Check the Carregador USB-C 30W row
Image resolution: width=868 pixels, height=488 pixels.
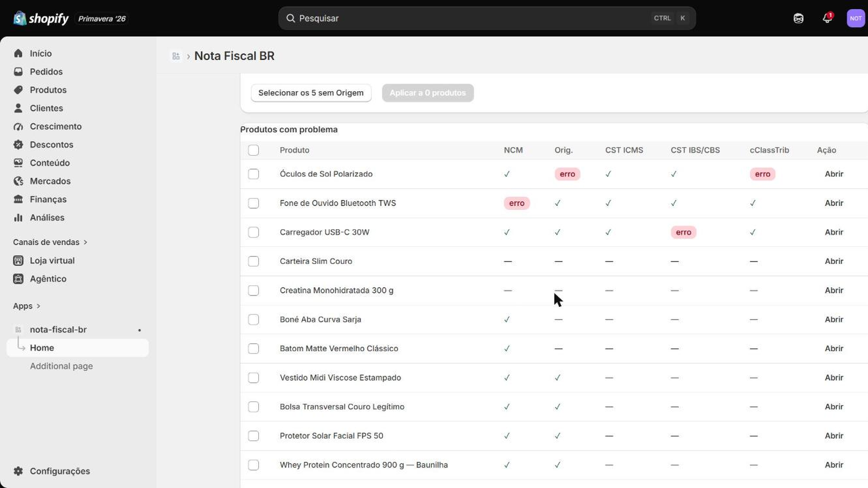point(253,232)
